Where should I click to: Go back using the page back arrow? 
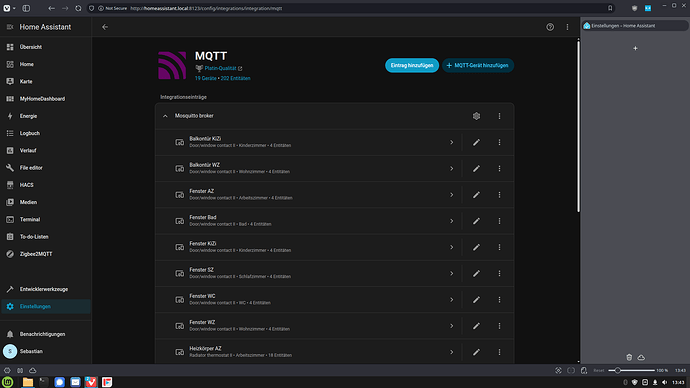coord(105,27)
